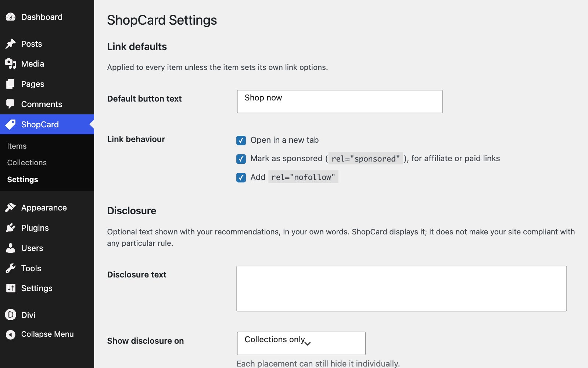Open the Show disclosure on dropdown
Viewport: 588px width, 368px height.
(301, 343)
